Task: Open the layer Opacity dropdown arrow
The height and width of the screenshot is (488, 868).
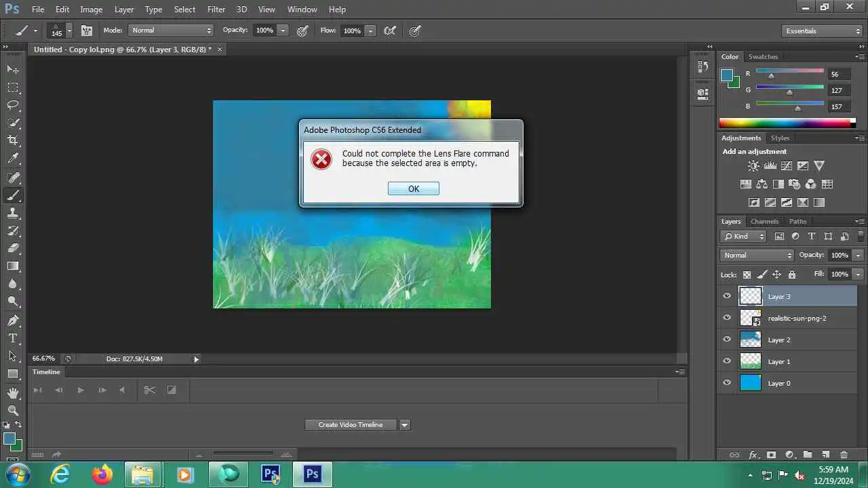Action: [x=858, y=255]
